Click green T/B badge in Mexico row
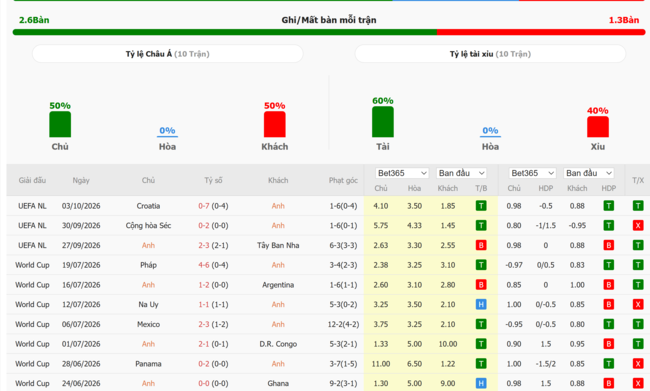650x391 pixels. pos(481,324)
